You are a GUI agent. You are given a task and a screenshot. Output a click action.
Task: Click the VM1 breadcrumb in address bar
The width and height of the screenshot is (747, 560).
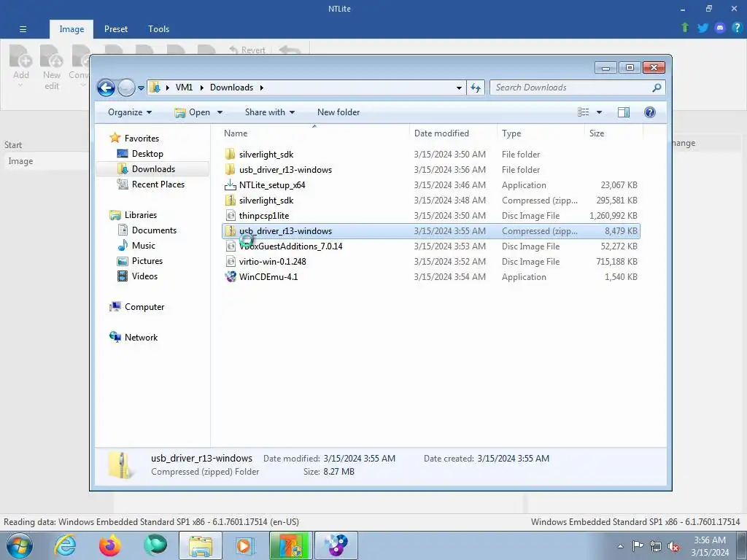pos(184,87)
